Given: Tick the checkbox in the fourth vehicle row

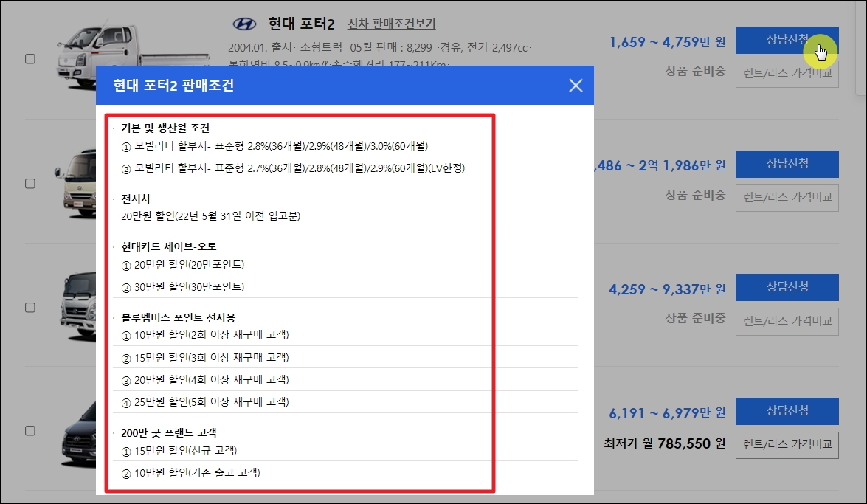Looking at the screenshot, I should (30, 431).
